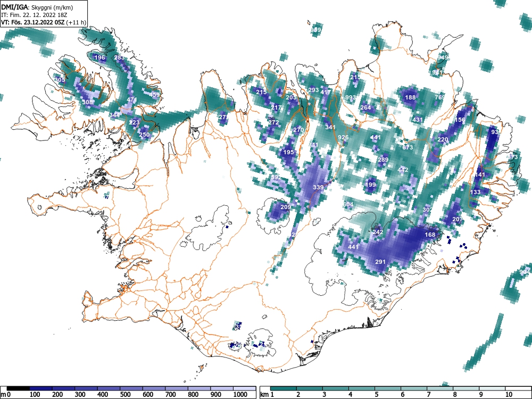The width and height of the screenshot is (532, 399).
Task: Click the visibility value '604' on the map
Action: pyautogui.click(x=348, y=205)
